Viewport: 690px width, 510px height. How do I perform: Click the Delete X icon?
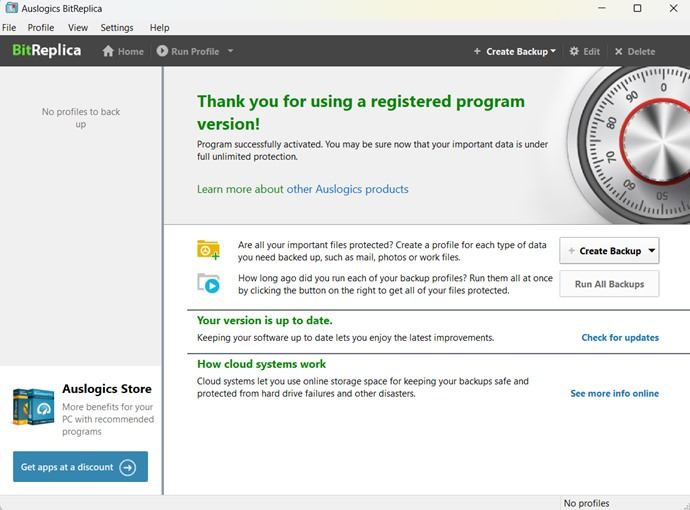pyautogui.click(x=619, y=51)
